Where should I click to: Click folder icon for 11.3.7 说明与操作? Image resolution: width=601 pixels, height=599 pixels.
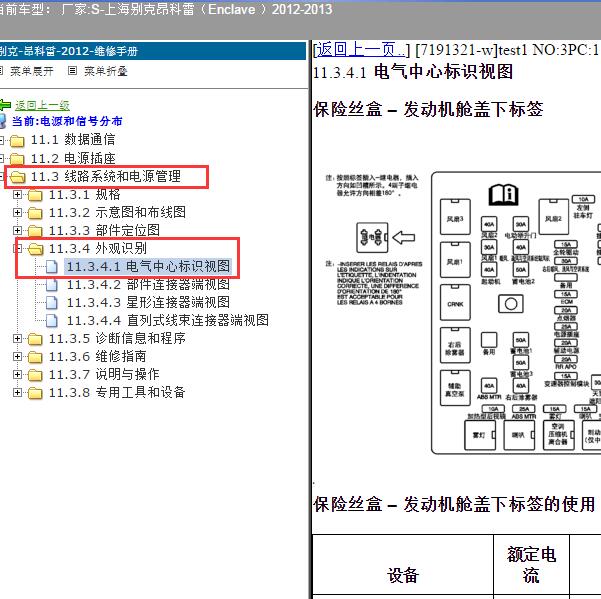(x=35, y=375)
